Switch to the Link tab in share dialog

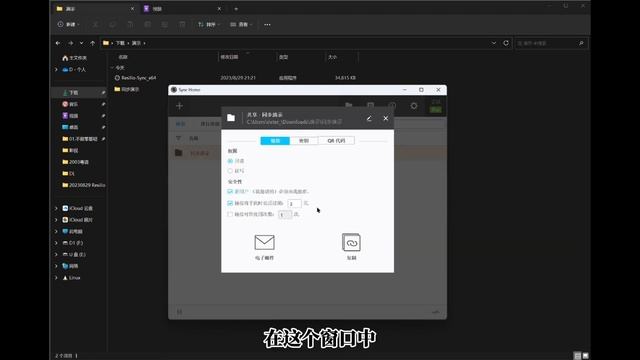coord(275,140)
